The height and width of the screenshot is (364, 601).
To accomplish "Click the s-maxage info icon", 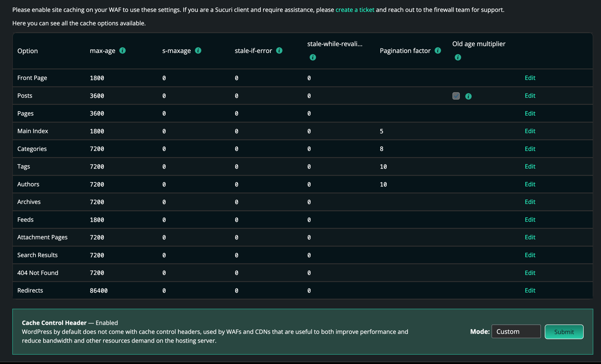I will (198, 50).
